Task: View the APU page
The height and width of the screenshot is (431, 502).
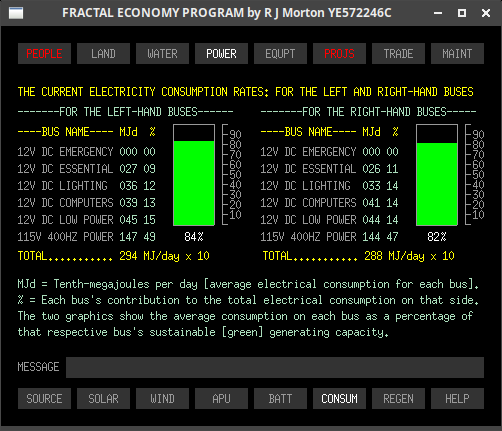Action: [x=221, y=398]
